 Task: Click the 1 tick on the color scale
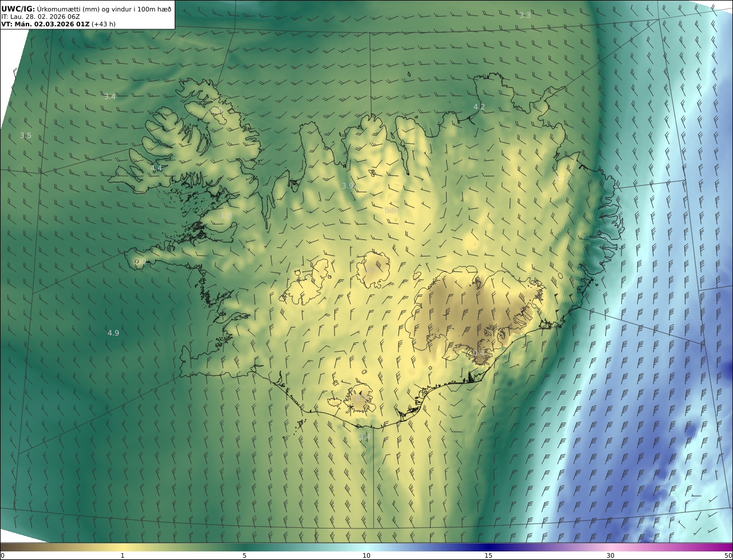pos(123,555)
